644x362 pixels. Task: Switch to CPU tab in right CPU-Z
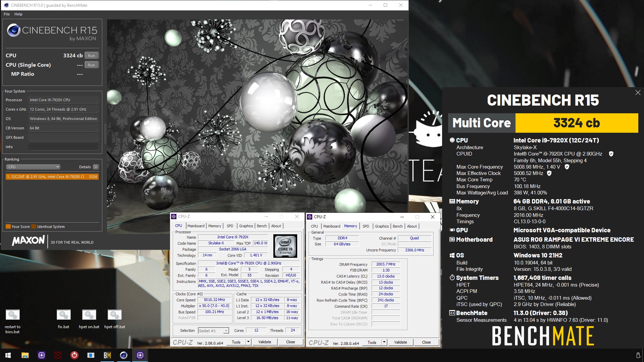[x=314, y=226]
